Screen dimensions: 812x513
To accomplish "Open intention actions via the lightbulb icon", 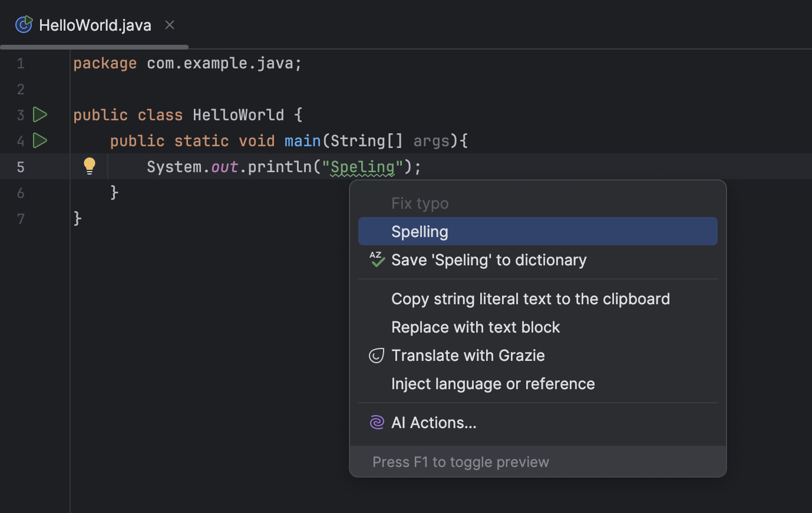I will [89, 166].
